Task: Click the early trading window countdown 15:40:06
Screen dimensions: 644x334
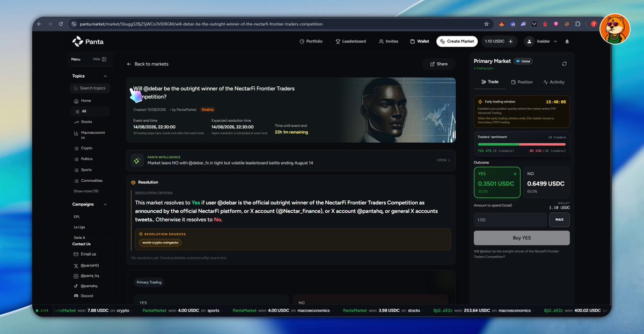Action: pos(555,101)
